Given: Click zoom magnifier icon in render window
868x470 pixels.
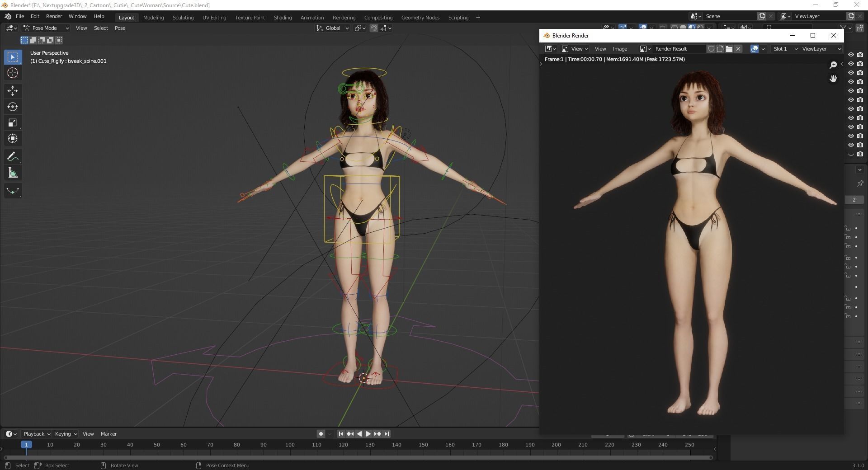Looking at the screenshot, I should click(x=833, y=65).
